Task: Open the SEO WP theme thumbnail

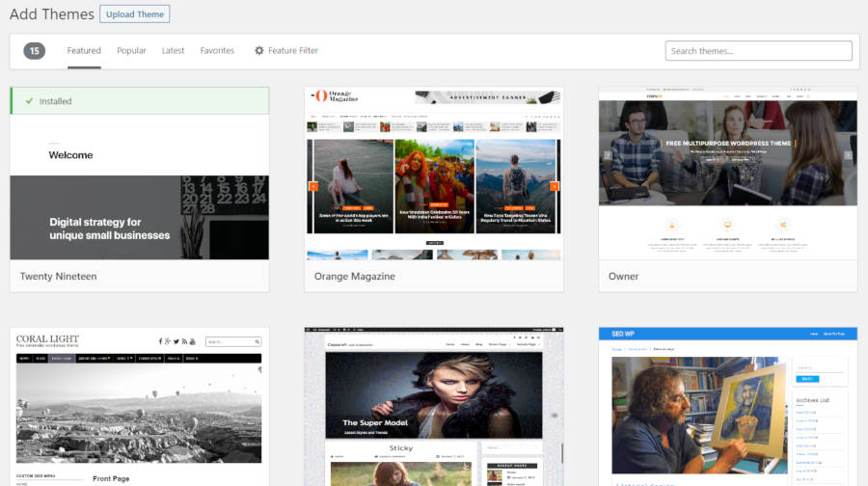Action: pos(728,407)
